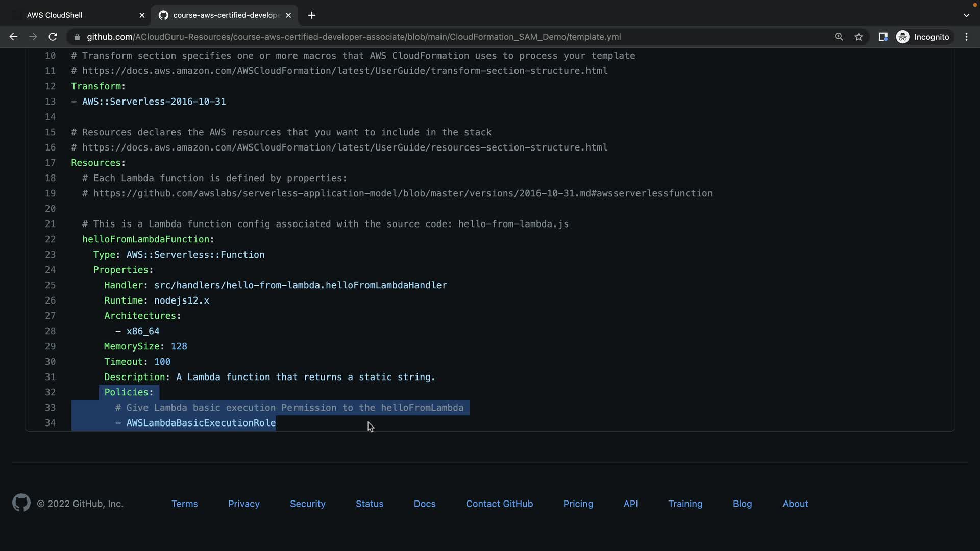This screenshot has width=980, height=551.
Task: Click the browser forward arrow
Action: [33, 37]
